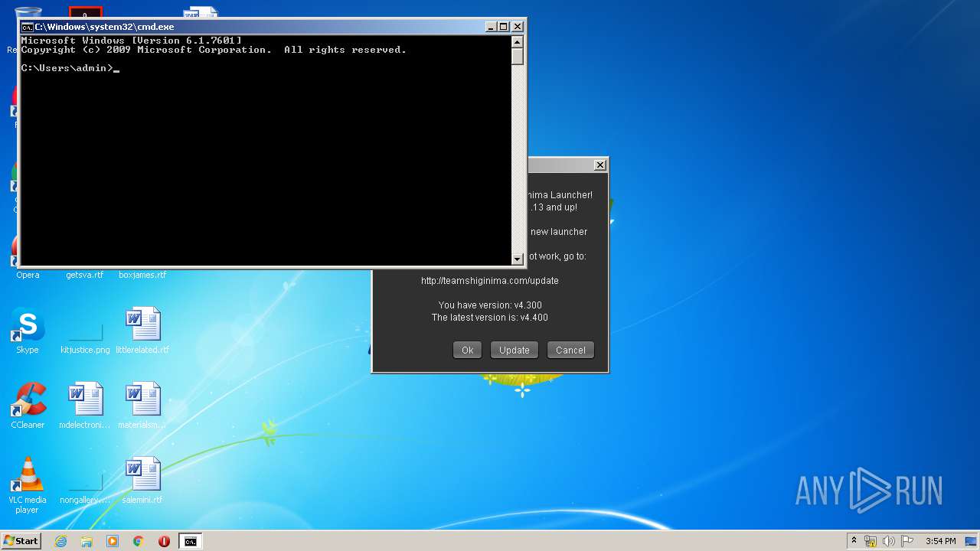Cancel the launcher update dialog
The image size is (980, 551).
pyautogui.click(x=570, y=350)
